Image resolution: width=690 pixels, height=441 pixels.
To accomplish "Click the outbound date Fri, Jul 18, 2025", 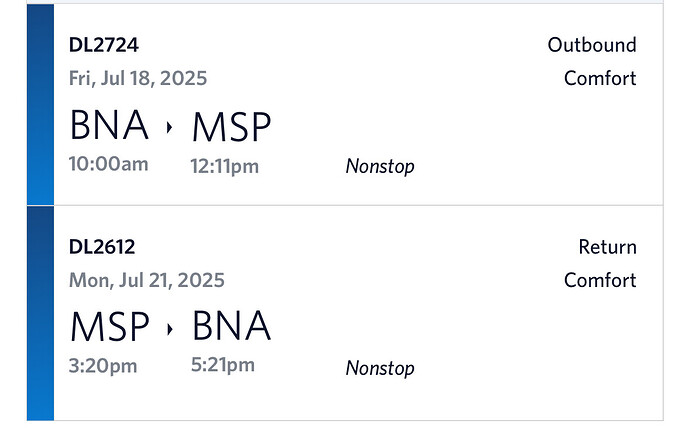I will pos(138,78).
